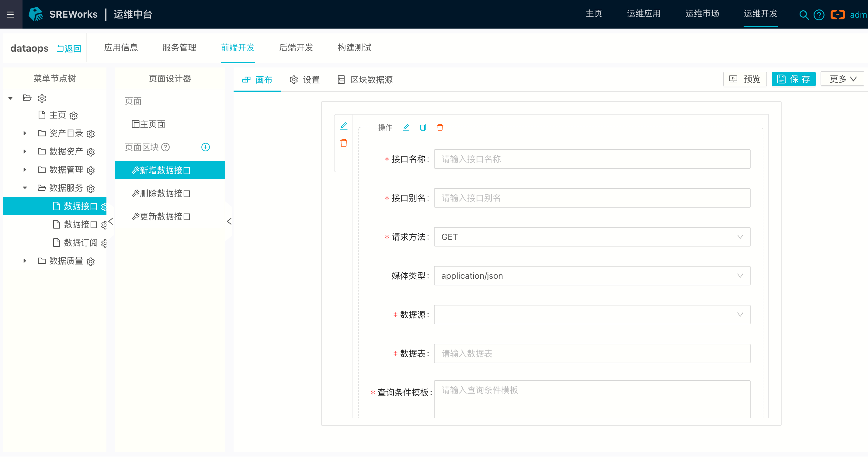Collapse the 数据服务 tree node

24,188
